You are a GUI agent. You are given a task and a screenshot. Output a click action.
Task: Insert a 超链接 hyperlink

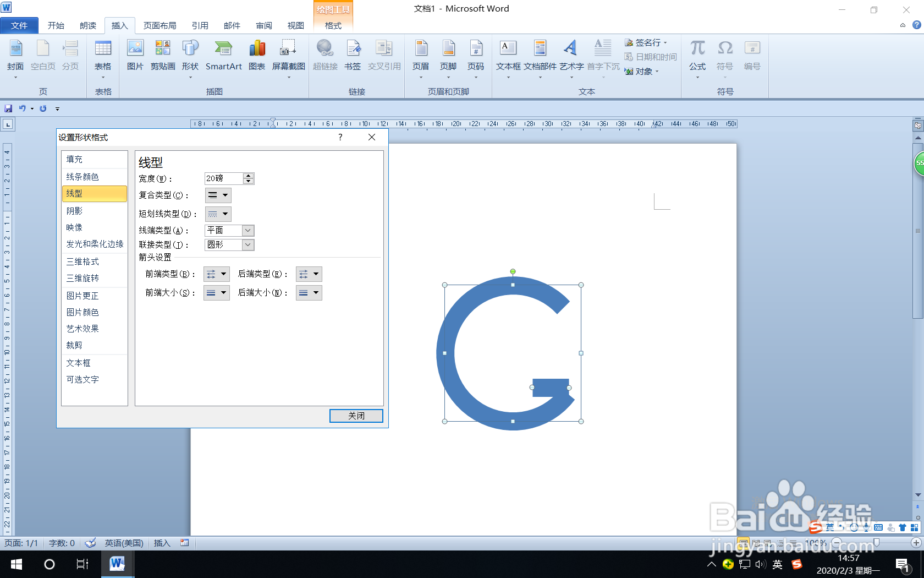(325, 57)
